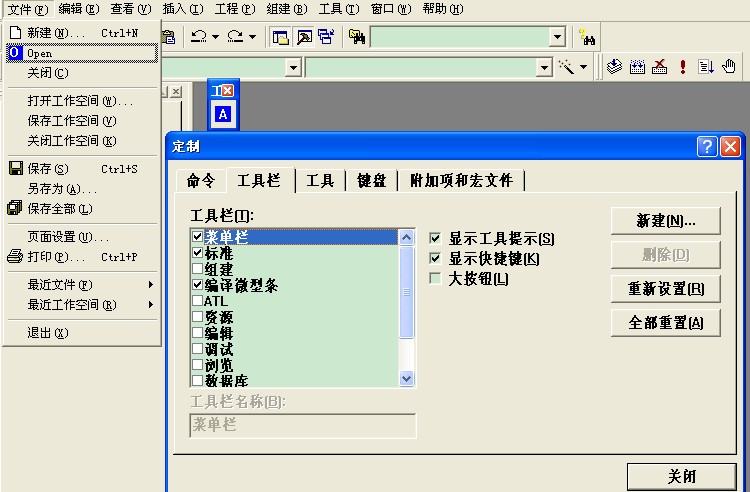
Task: Expand the 最近文件(F) submenu
Action: click(81, 284)
